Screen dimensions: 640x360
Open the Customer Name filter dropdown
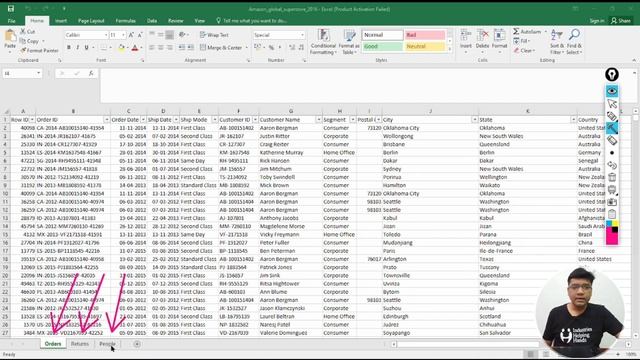(318, 120)
